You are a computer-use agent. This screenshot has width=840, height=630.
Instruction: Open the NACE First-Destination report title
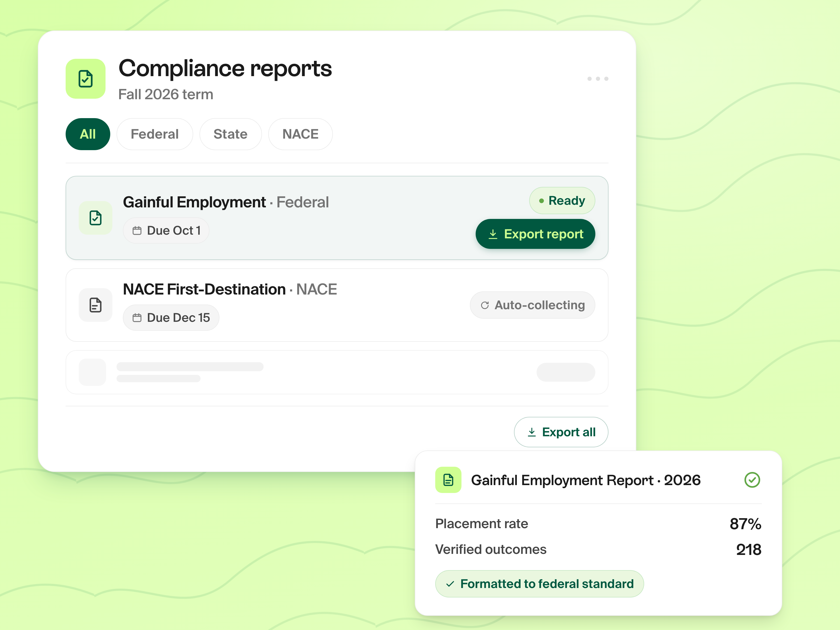pyautogui.click(x=230, y=289)
